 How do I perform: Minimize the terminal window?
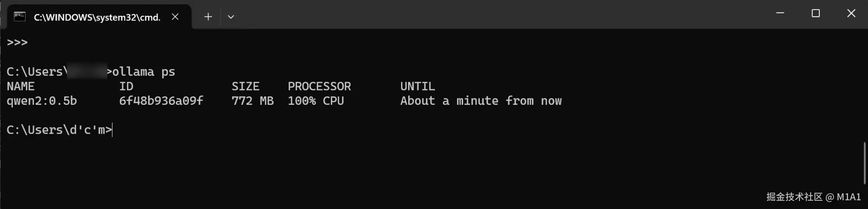click(780, 13)
